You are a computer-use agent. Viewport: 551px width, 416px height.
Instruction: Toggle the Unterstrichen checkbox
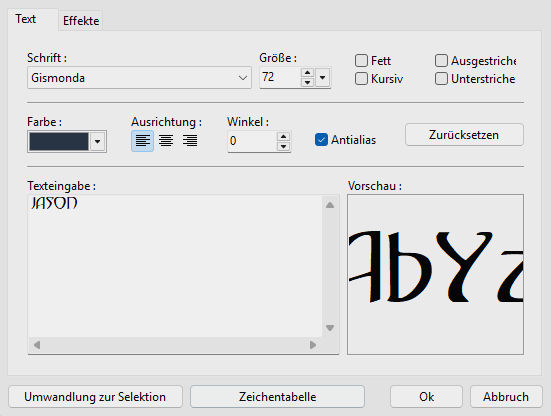[441, 79]
